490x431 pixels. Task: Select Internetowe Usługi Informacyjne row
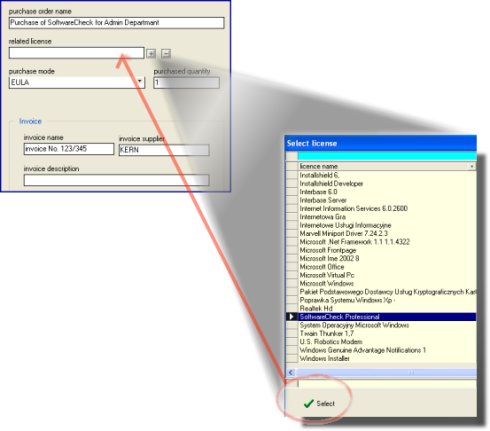click(x=387, y=225)
